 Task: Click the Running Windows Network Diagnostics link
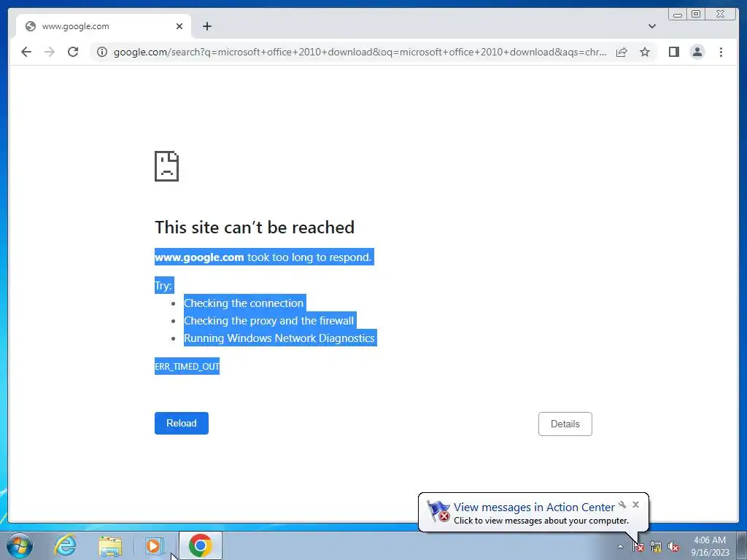pos(279,338)
